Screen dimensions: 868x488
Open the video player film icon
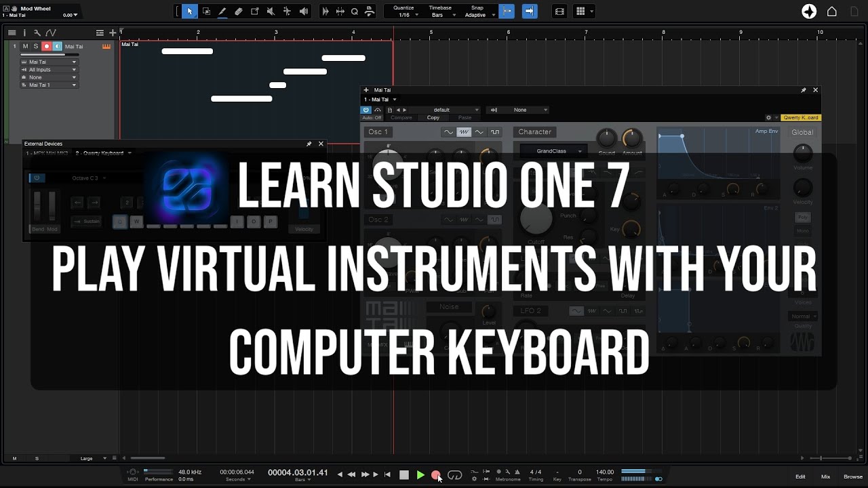click(x=559, y=11)
